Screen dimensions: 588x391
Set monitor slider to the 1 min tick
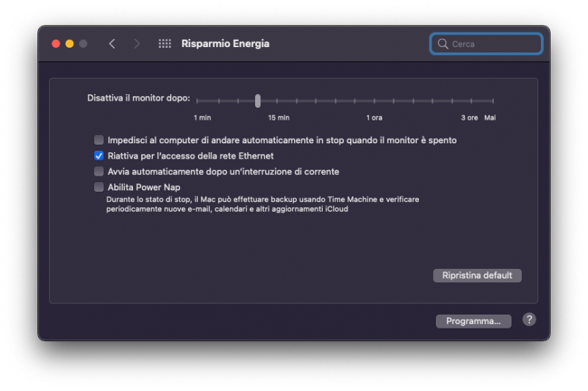coord(198,101)
